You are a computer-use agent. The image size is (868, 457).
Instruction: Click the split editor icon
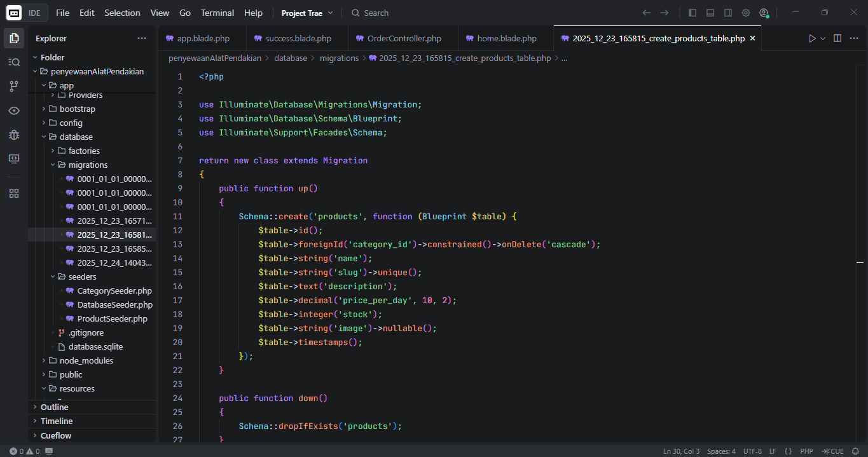(x=837, y=38)
